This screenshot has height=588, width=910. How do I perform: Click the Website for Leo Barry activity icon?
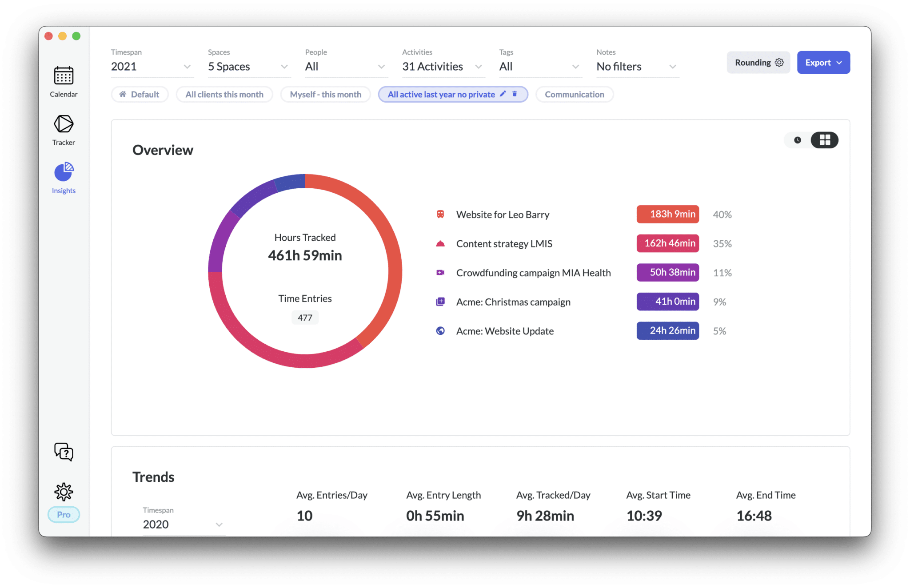[440, 215]
